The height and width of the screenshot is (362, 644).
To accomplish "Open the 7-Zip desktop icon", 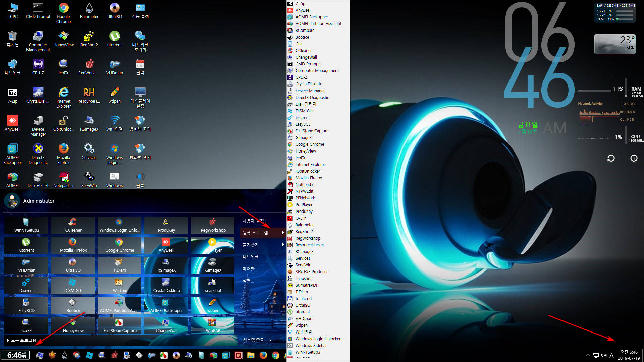I will 12,95.
